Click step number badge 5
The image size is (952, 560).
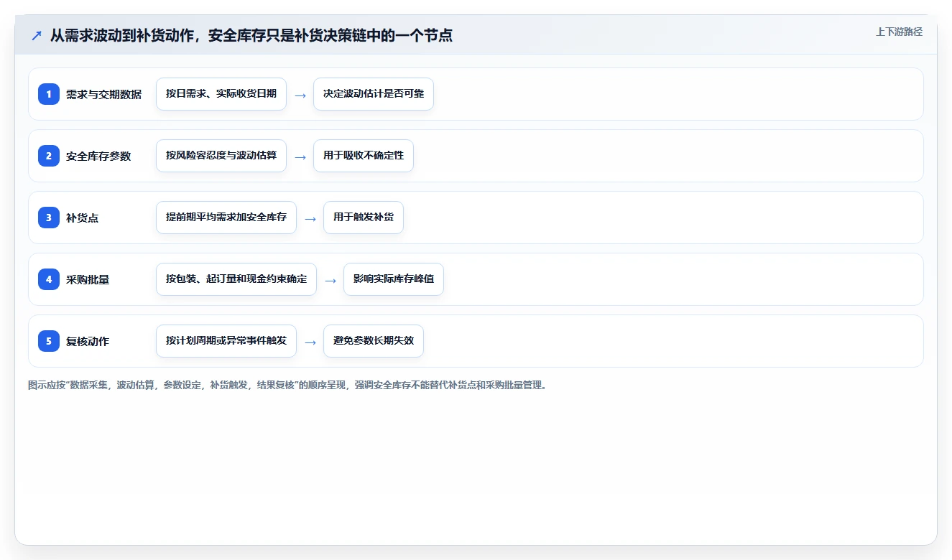(49, 340)
